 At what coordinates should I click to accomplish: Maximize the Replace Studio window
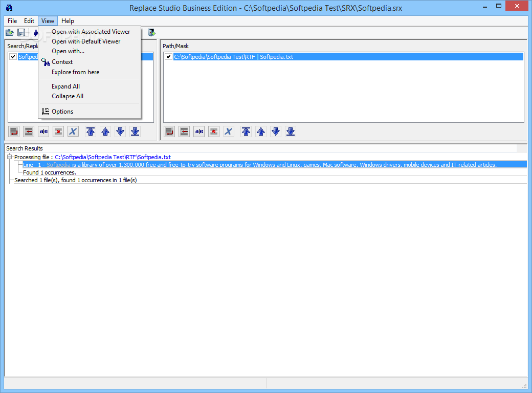[498, 6]
